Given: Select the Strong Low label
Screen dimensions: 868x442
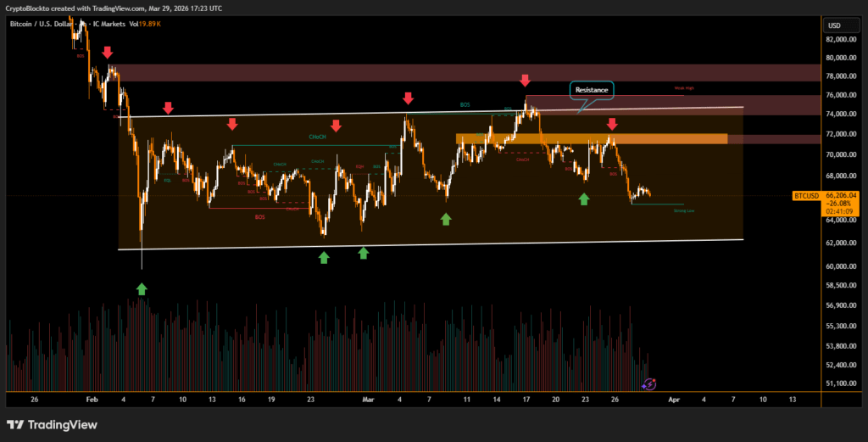Looking at the screenshot, I should tap(683, 210).
